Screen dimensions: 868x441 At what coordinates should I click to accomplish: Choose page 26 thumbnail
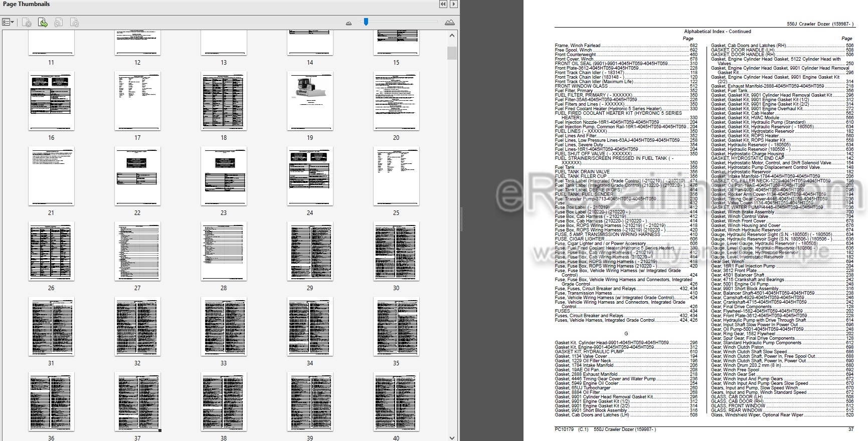point(51,251)
